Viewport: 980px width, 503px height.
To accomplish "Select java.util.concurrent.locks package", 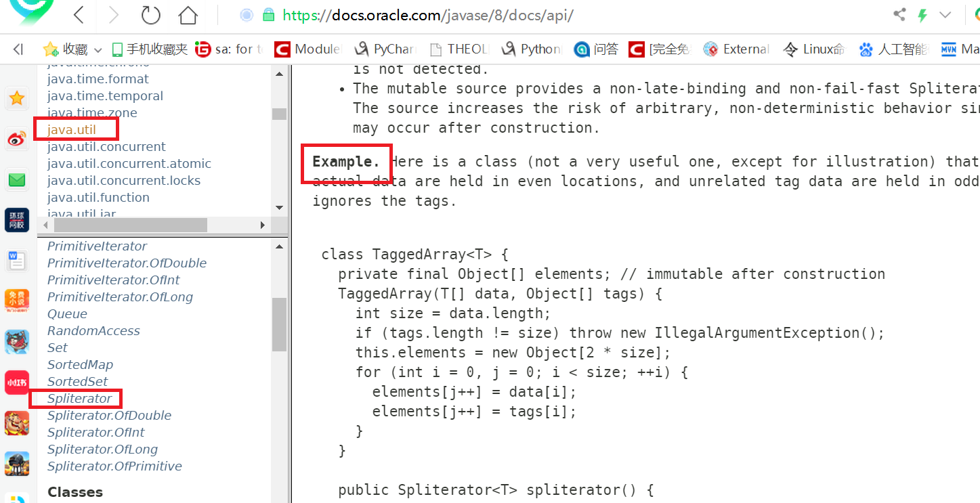I will (124, 181).
